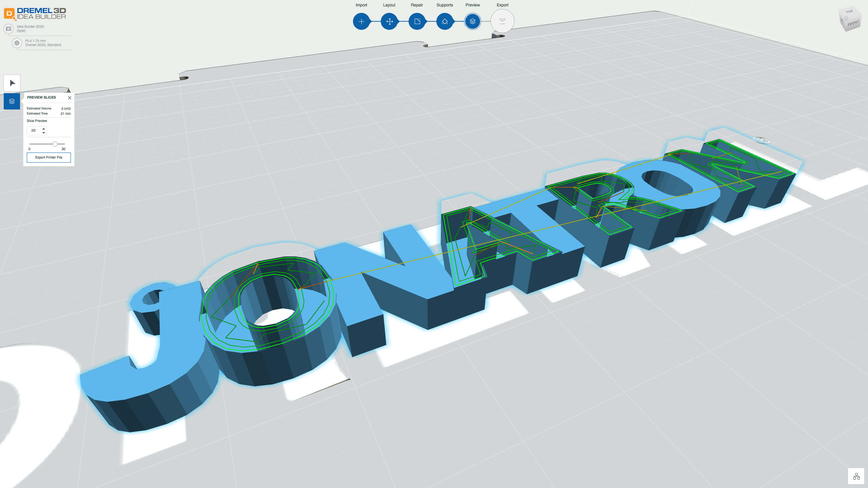Toggle the Preview Slices layers tool
The image size is (868, 488).
coord(12,101)
